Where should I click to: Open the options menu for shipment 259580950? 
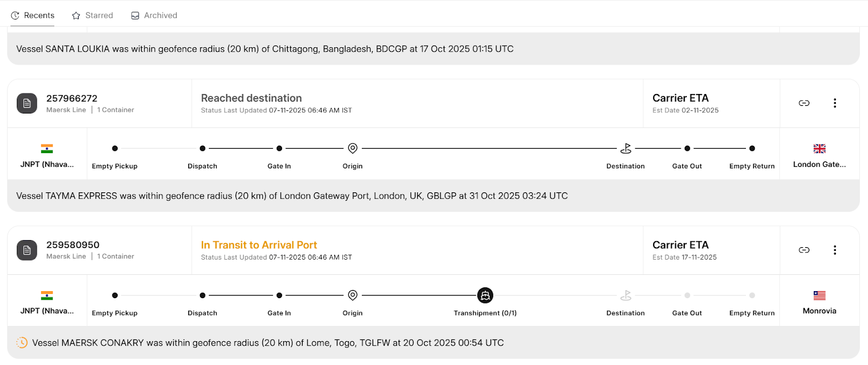click(834, 250)
